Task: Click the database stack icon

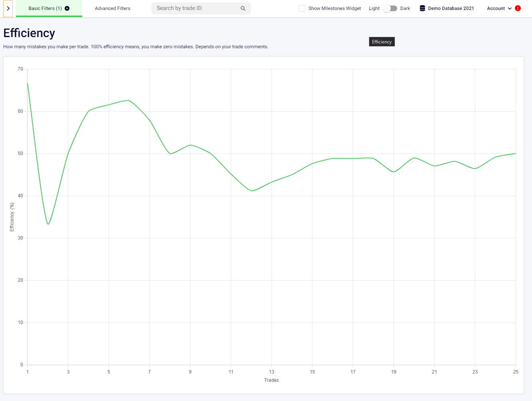Action: click(x=422, y=8)
